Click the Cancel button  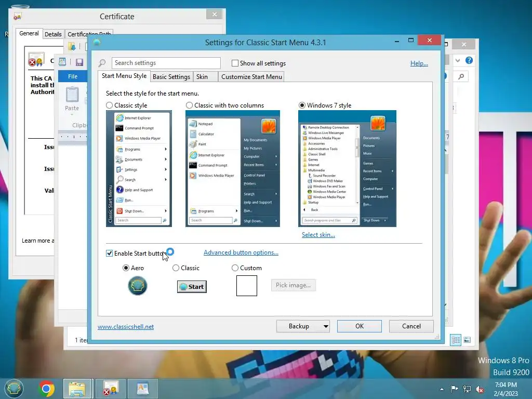point(411,326)
